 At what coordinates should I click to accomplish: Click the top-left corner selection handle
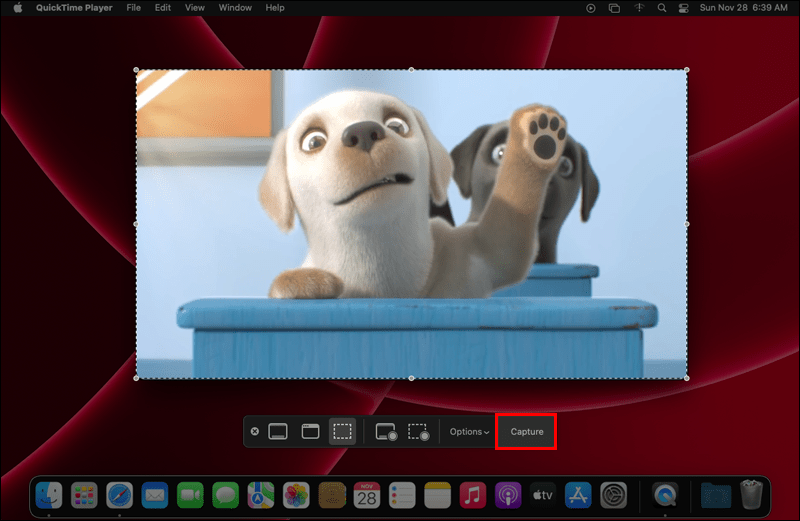136,70
